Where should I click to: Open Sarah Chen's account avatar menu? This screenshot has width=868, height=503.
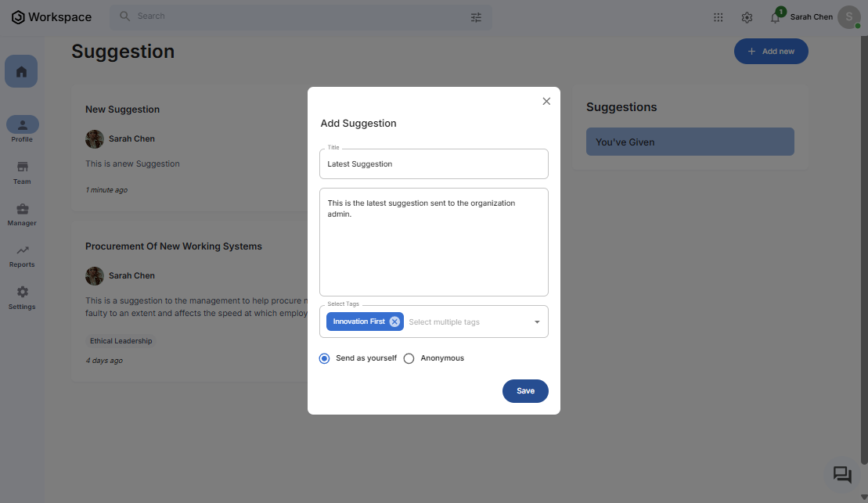click(x=848, y=17)
